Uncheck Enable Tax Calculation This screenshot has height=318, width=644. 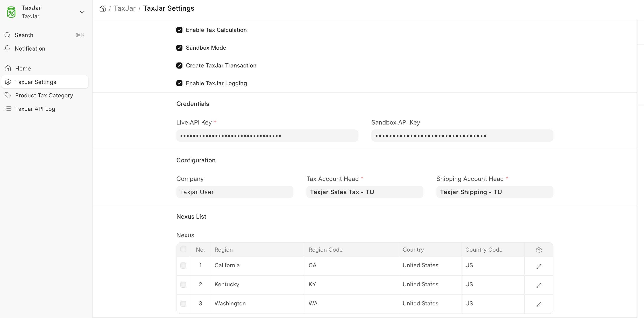[179, 30]
